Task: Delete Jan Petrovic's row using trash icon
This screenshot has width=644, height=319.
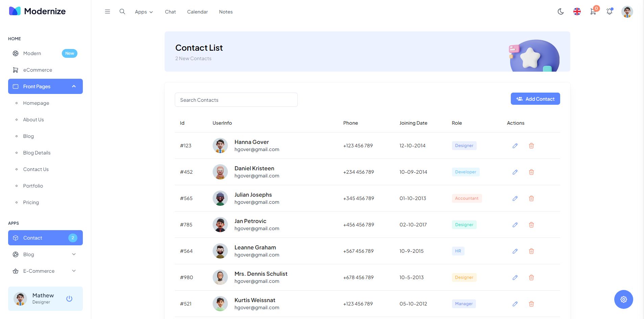Action: coord(531,225)
